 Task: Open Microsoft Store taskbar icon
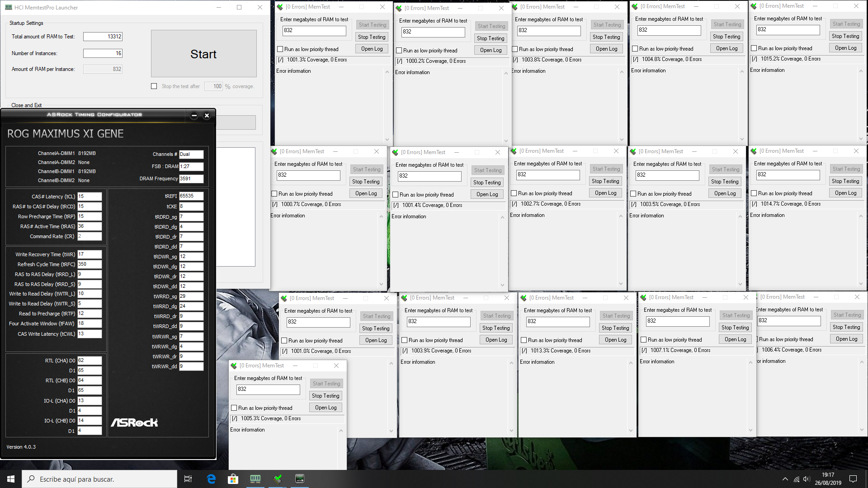click(233, 479)
